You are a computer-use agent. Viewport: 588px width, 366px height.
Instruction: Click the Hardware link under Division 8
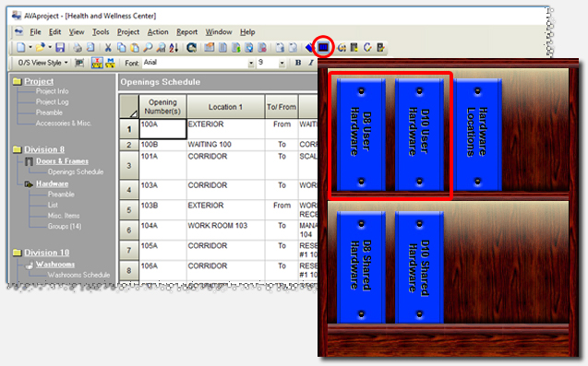click(52, 184)
